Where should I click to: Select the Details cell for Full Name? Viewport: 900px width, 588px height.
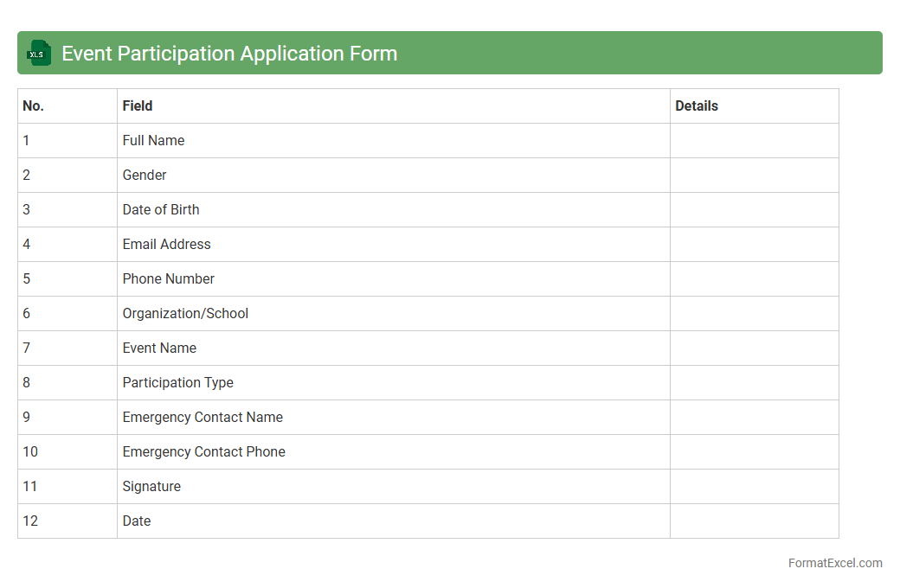coord(754,140)
